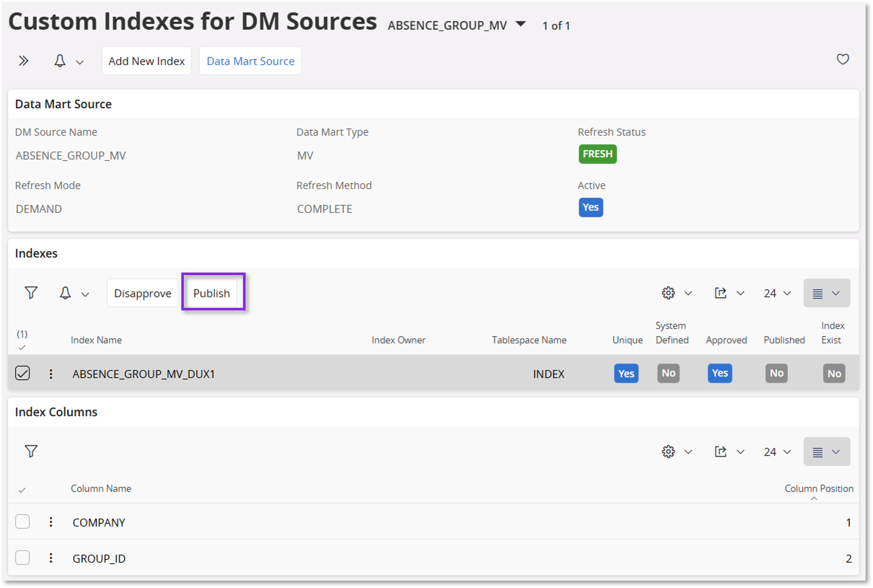Click the Publish button
The height and width of the screenshot is (588, 873).
tap(212, 293)
